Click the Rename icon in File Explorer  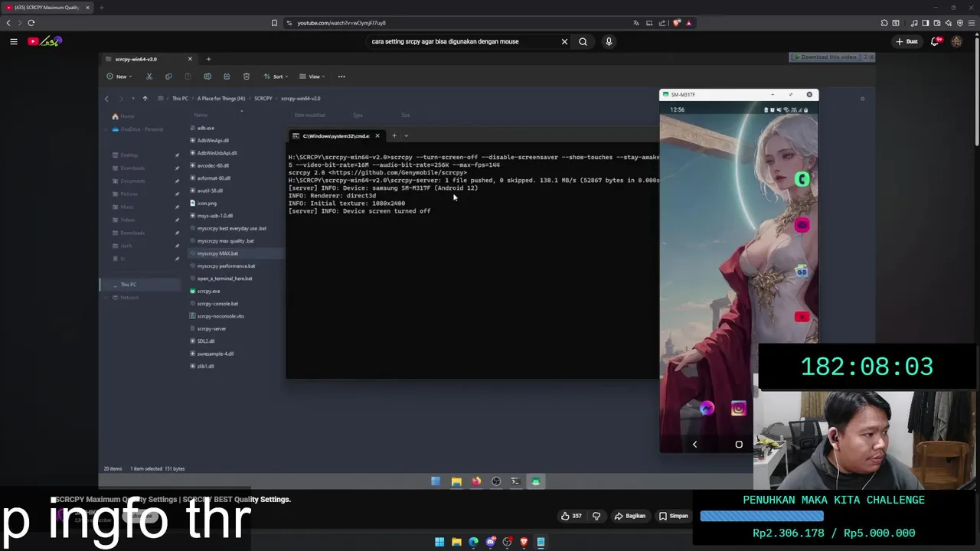pos(207,77)
